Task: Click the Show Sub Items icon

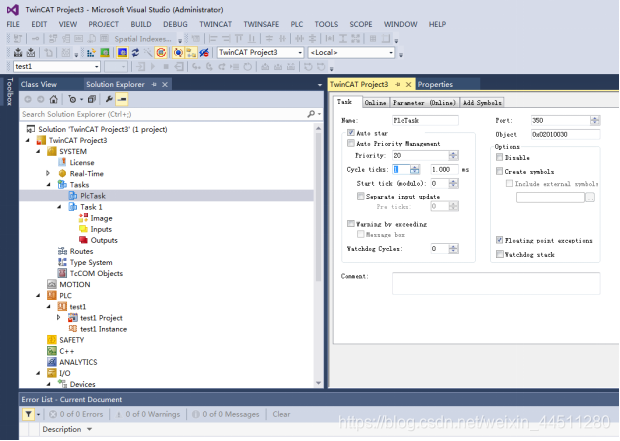Action: pyautogui.click(x=191, y=53)
